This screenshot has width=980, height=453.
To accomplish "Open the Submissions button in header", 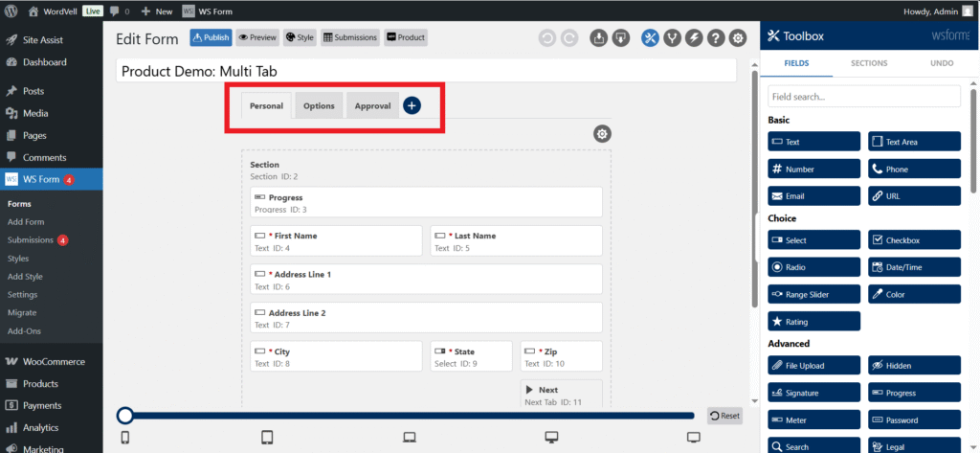I will 349,37.
